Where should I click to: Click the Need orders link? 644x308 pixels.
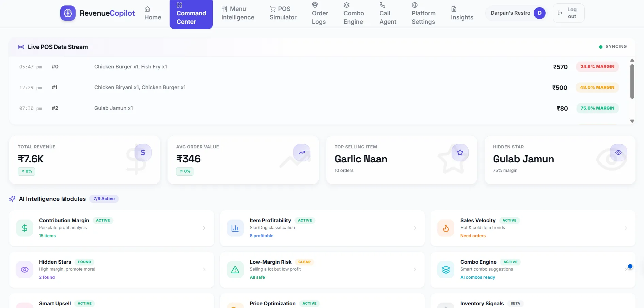[473, 236]
